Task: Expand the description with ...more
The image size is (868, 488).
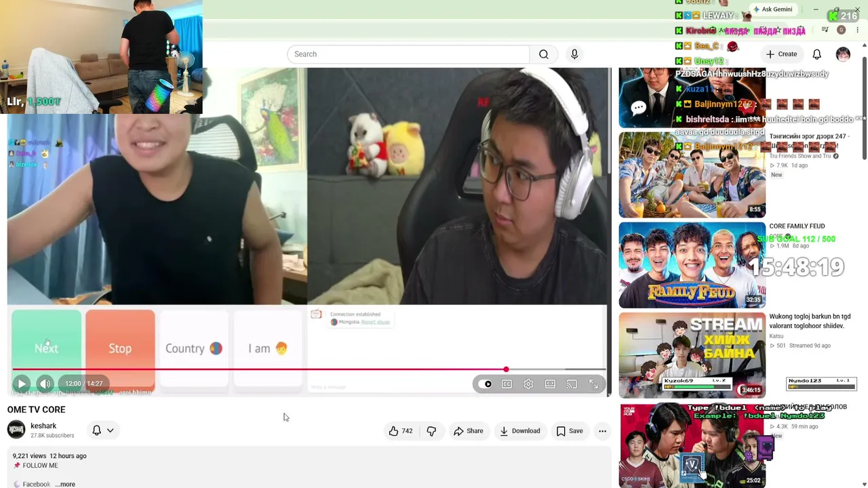Action: [x=65, y=485]
